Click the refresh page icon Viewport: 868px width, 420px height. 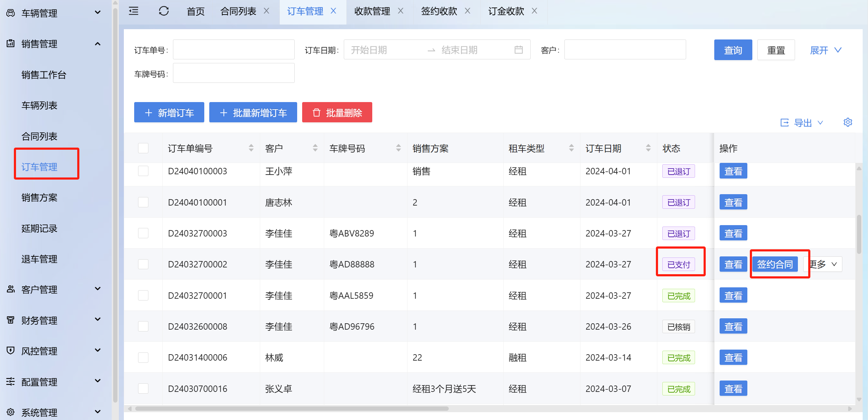[x=164, y=11]
